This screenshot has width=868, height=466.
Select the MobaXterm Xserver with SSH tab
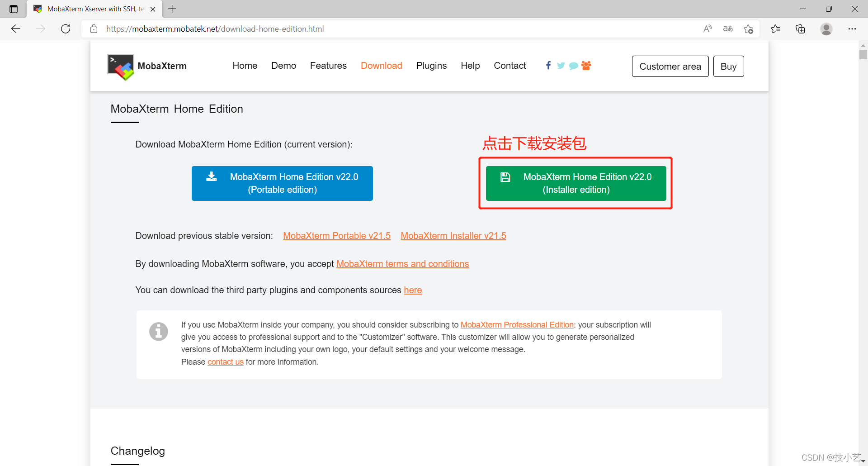(x=94, y=9)
